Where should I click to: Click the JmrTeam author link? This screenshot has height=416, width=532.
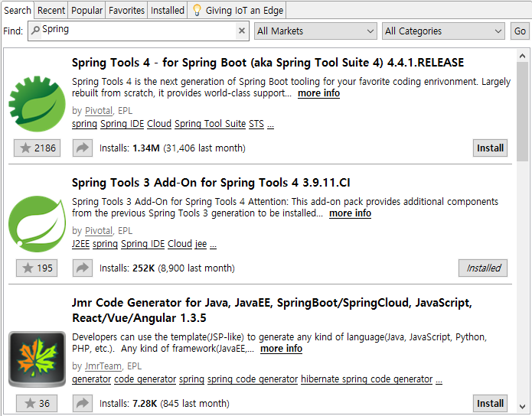tap(103, 366)
